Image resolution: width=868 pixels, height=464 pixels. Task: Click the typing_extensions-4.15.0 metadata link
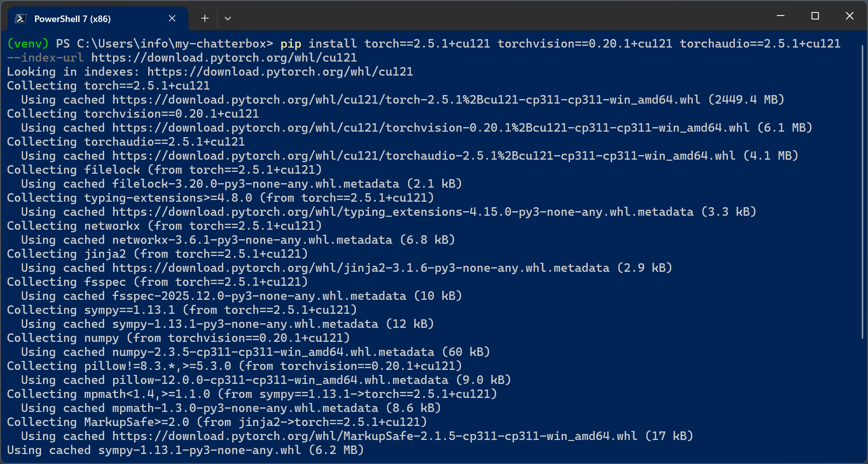pos(402,212)
